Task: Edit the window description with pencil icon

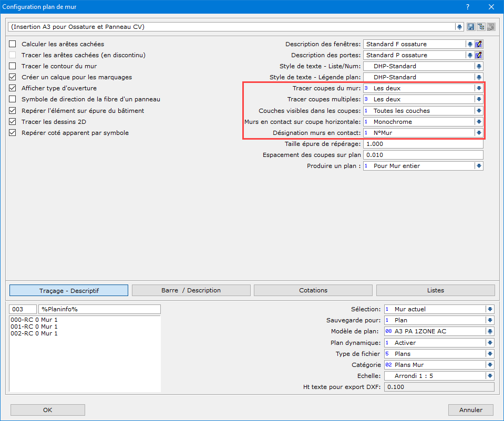Action: [479, 44]
